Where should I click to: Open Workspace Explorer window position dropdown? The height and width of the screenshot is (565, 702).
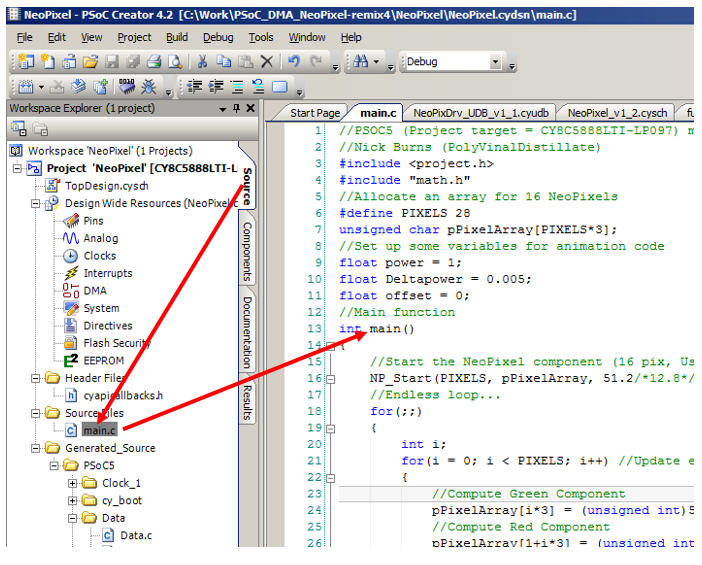(x=223, y=109)
